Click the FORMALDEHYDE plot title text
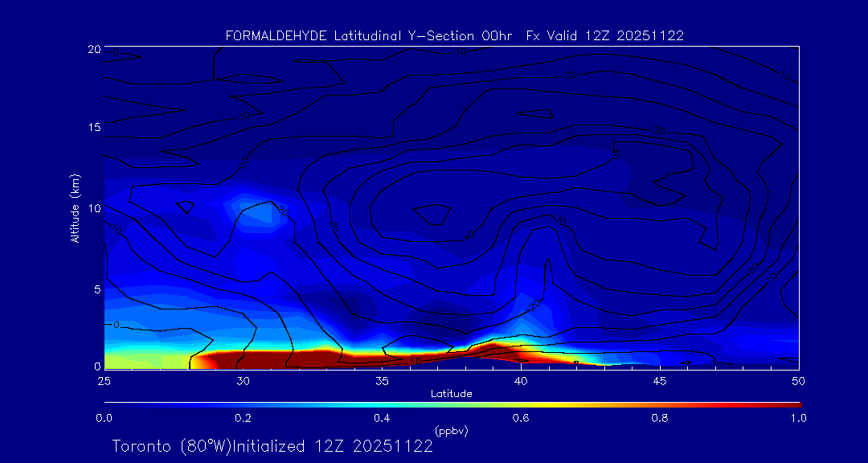Viewport: 868px width, 463px height. click(454, 35)
